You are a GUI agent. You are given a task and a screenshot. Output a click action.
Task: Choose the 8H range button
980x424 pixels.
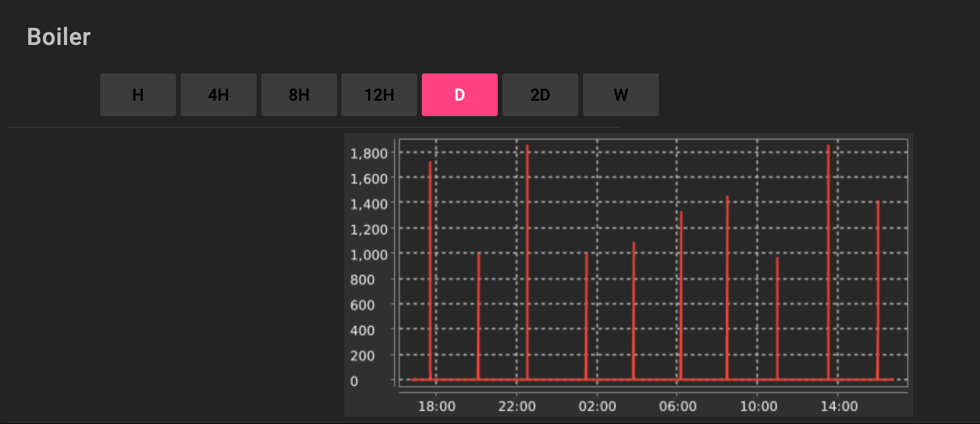(299, 95)
